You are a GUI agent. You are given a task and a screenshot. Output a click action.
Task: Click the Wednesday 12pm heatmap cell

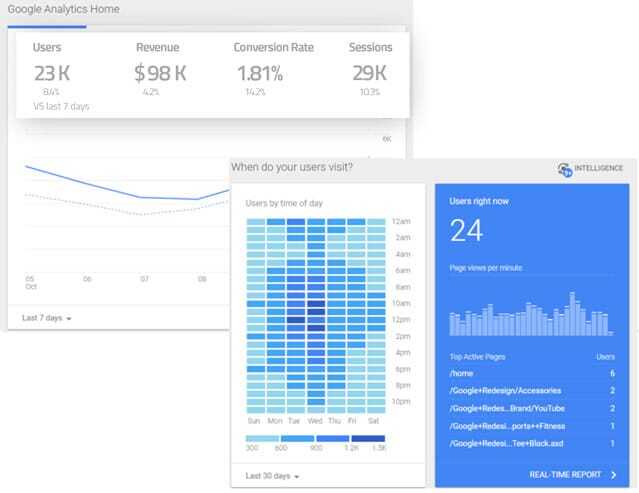pyautogui.click(x=316, y=320)
